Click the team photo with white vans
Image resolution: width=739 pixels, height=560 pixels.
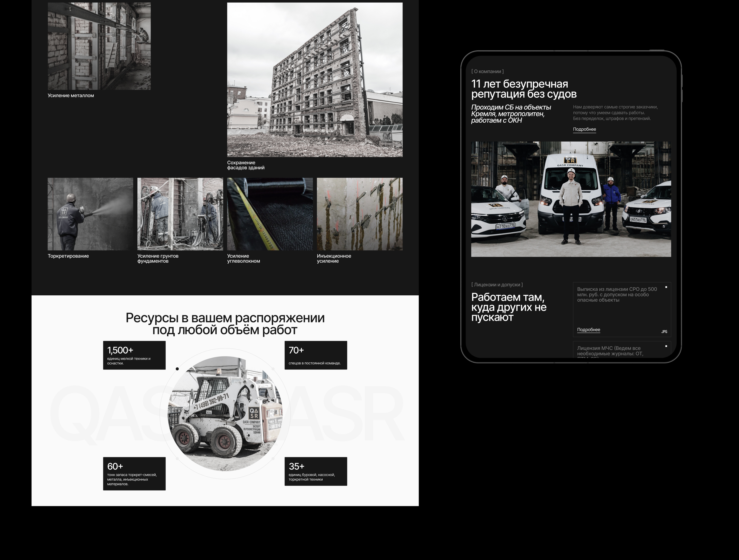point(571,199)
